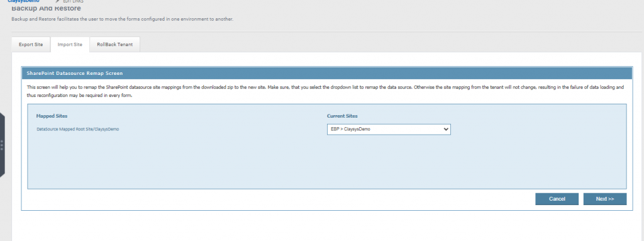Screen dimensions: 644x241
Task: Go to the RollBack Tenant tab
Action: (114, 45)
